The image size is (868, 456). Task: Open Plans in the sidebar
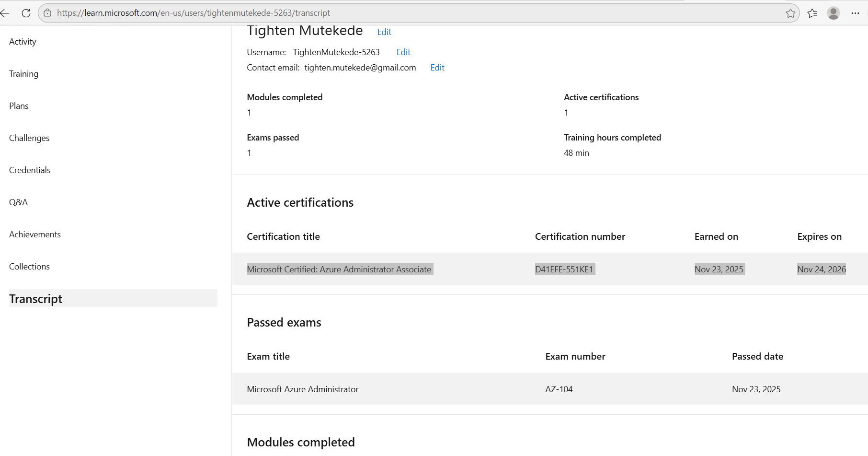tap(19, 106)
